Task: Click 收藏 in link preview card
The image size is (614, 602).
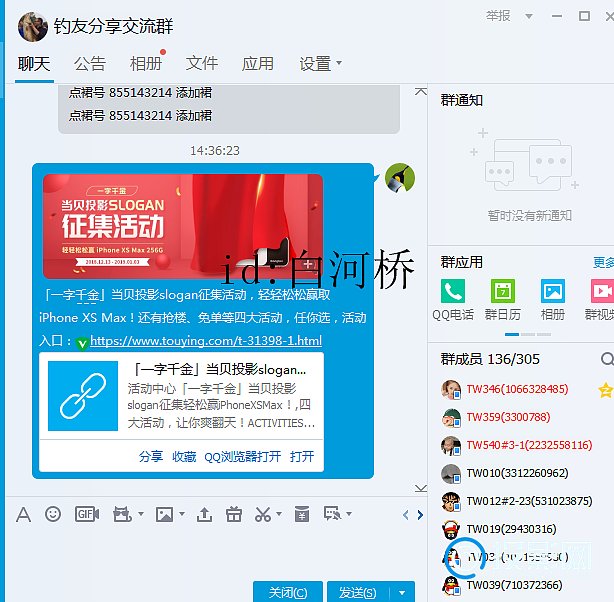Action: pos(184,456)
